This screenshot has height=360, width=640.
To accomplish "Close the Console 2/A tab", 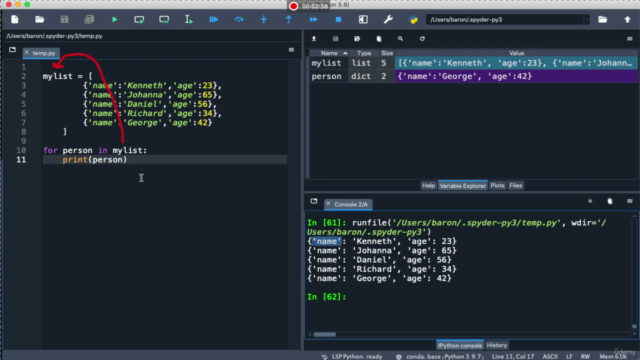I will (328, 204).
